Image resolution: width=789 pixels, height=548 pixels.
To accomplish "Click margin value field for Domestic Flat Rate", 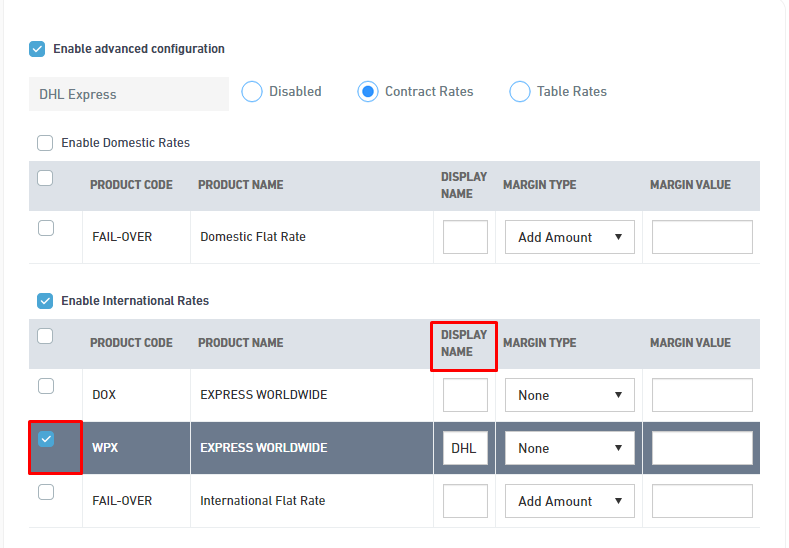I will (x=702, y=237).
